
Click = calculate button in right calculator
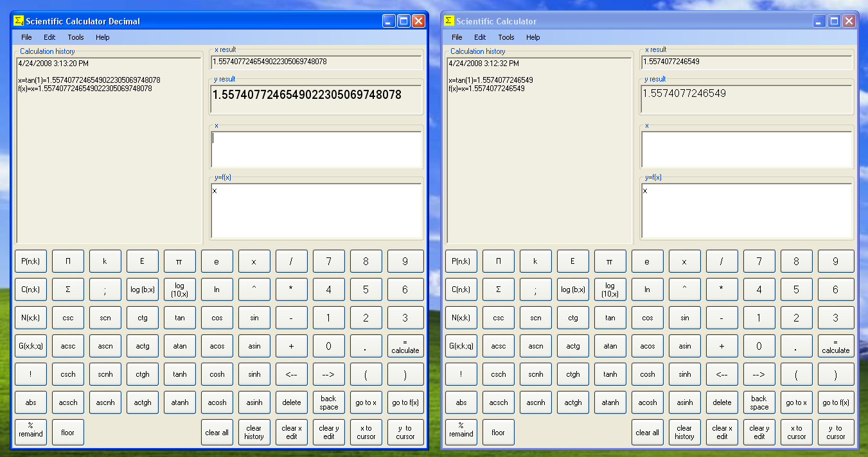click(836, 346)
